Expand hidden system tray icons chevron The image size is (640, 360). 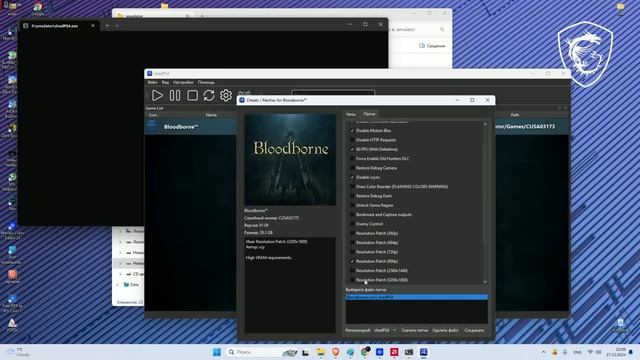tap(543, 352)
